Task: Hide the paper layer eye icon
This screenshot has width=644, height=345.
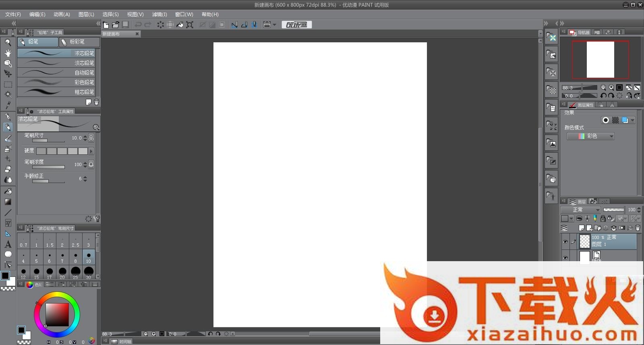Action: click(565, 258)
